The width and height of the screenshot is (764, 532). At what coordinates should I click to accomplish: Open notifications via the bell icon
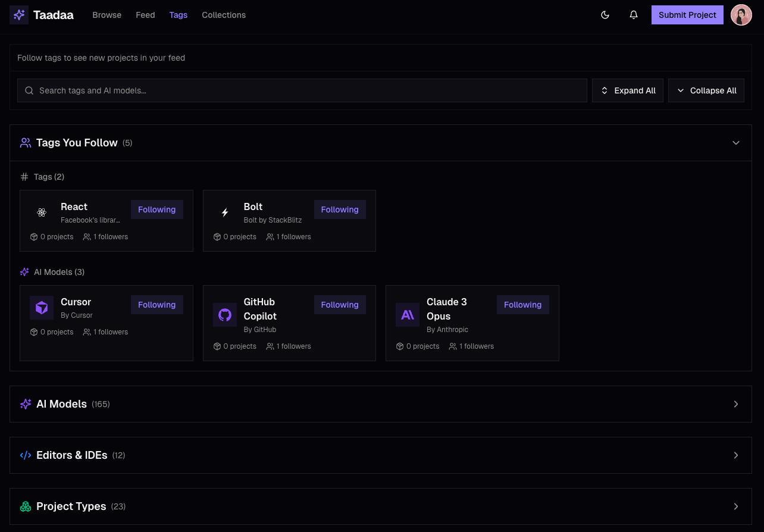click(x=634, y=15)
